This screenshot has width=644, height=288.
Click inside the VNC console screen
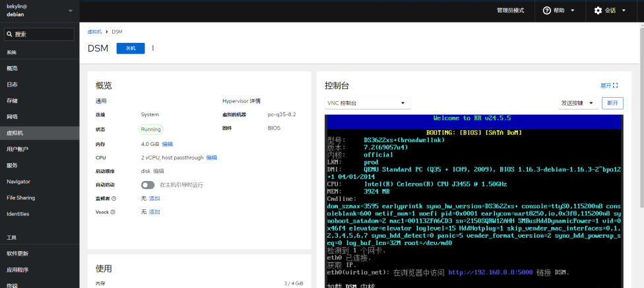coord(474,201)
